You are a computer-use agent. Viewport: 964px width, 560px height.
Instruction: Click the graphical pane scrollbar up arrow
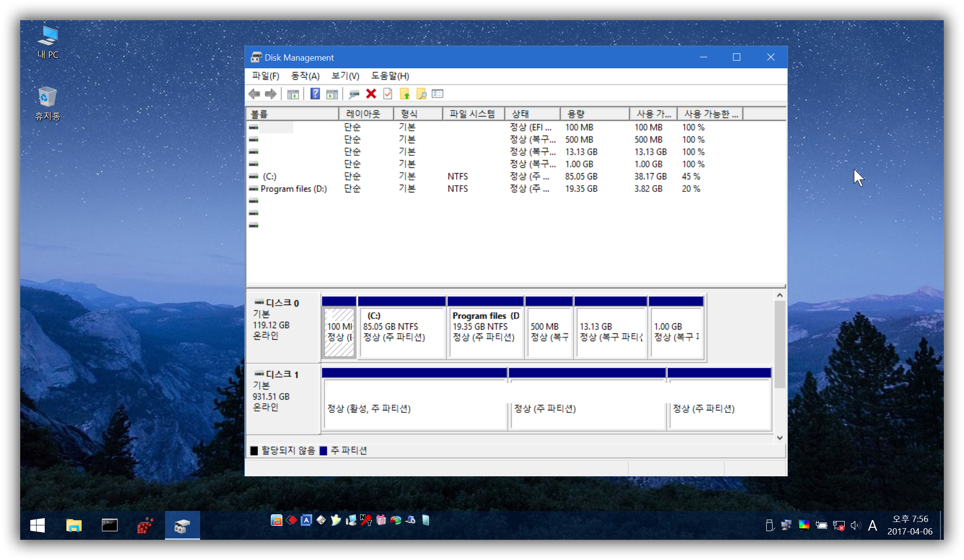(780, 295)
